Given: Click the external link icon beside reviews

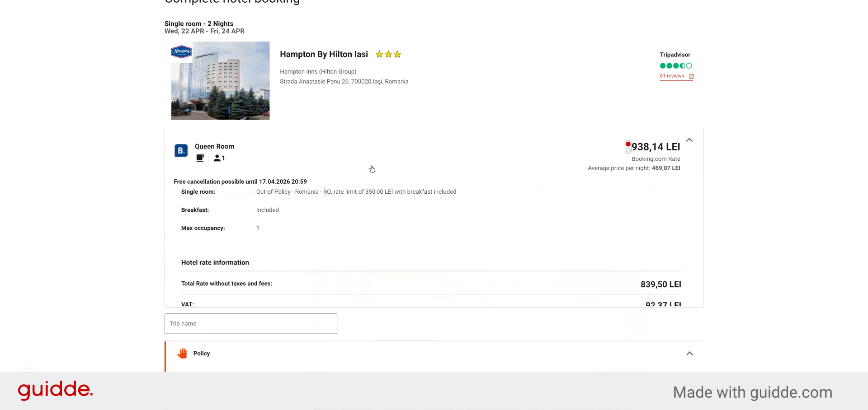Looking at the screenshot, I should [691, 76].
